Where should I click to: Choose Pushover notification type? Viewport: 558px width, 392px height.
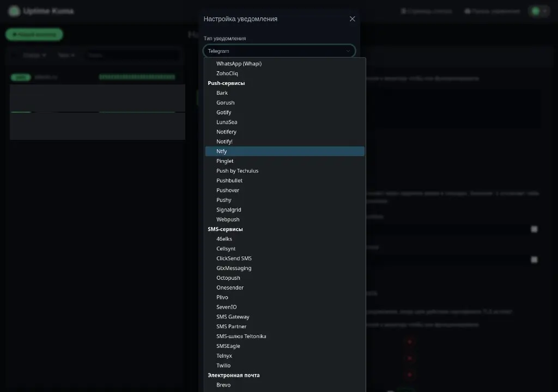(284, 191)
